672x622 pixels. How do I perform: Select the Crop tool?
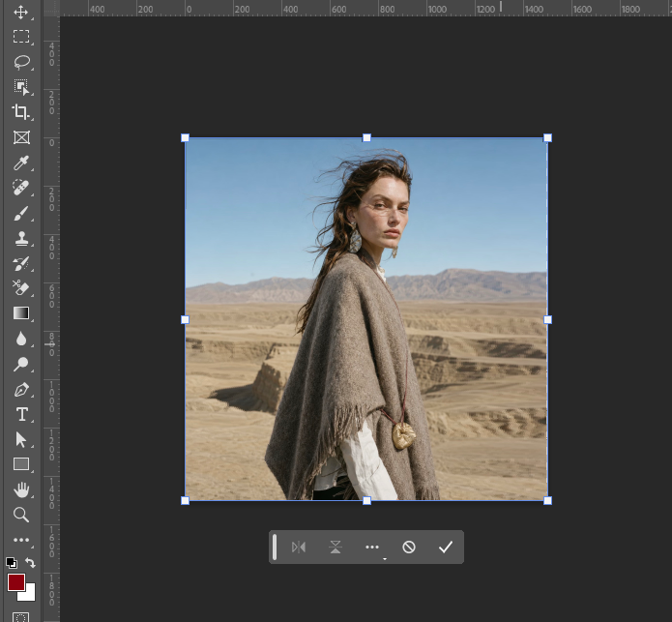point(21,112)
